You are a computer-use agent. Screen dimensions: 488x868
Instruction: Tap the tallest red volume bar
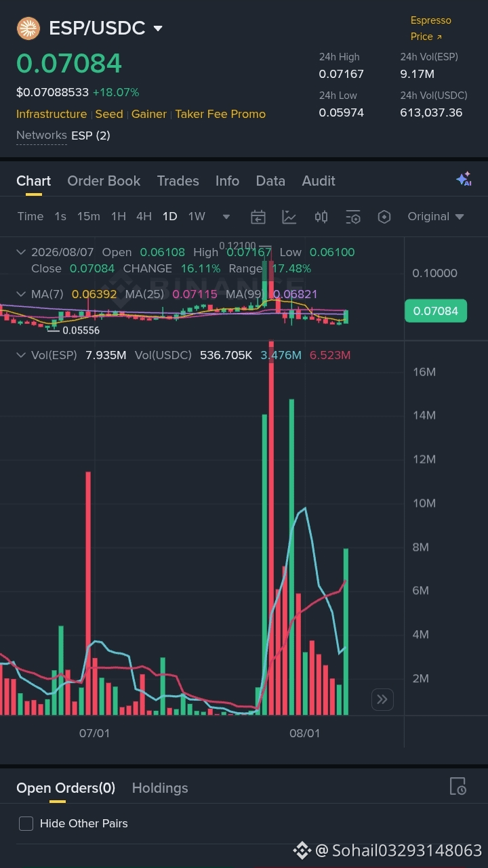click(x=271, y=528)
